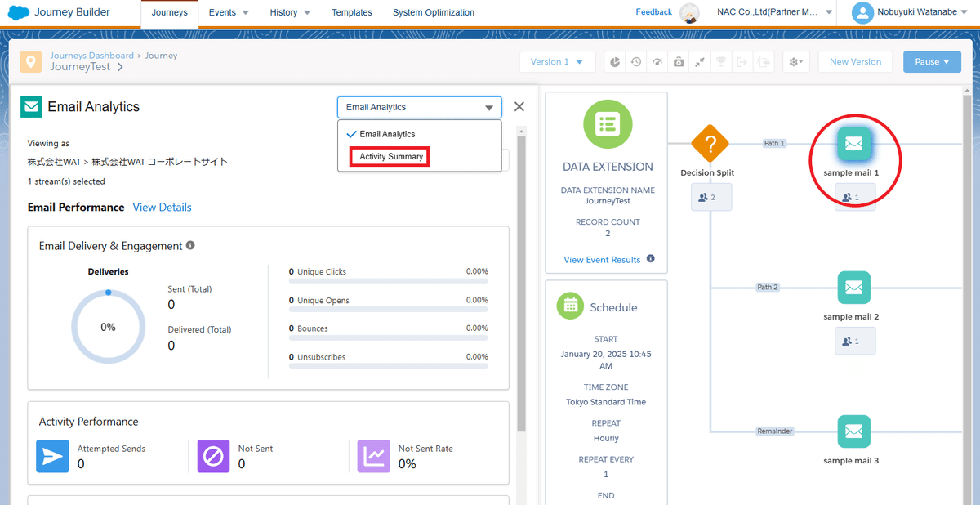Select the sample mail 1 email activity
Image resolution: width=980 pixels, height=505 pixels.
(853, 145)
